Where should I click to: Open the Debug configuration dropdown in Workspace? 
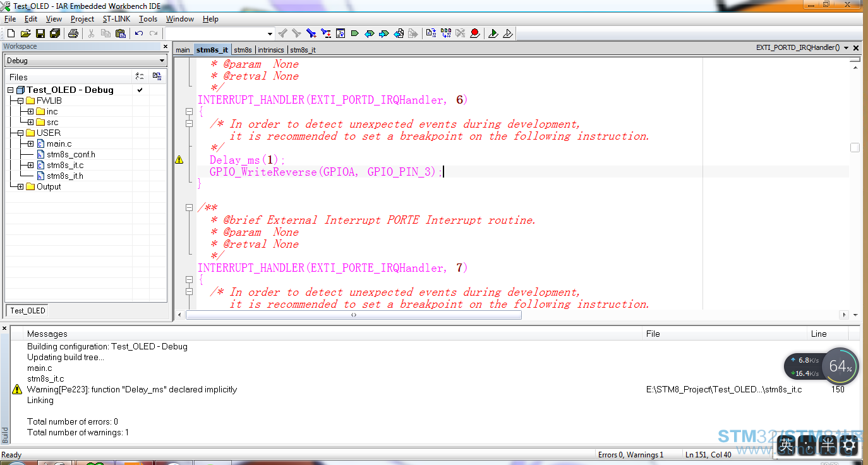[162, 61]
